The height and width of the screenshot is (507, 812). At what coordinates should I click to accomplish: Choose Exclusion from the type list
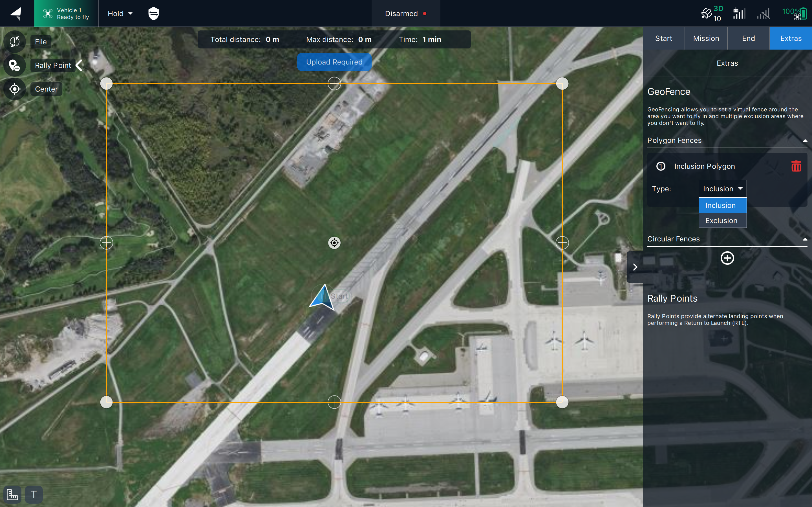(x=721, y=221)
